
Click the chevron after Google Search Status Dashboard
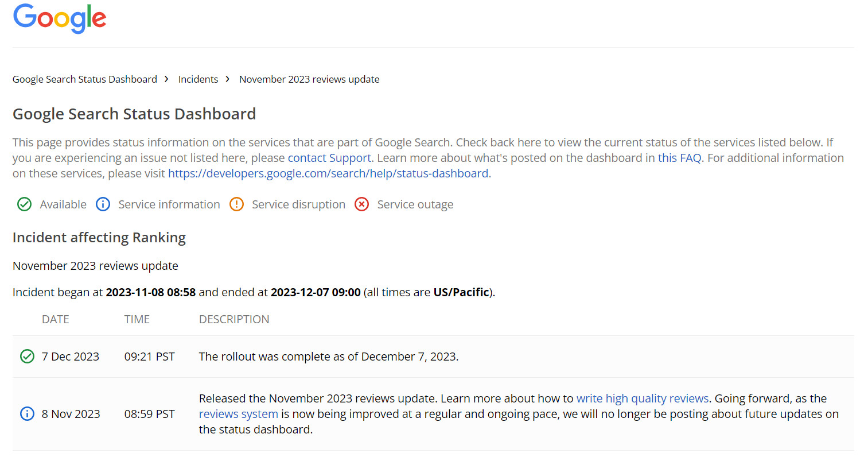pyautogui.click(x=166, y=79)
